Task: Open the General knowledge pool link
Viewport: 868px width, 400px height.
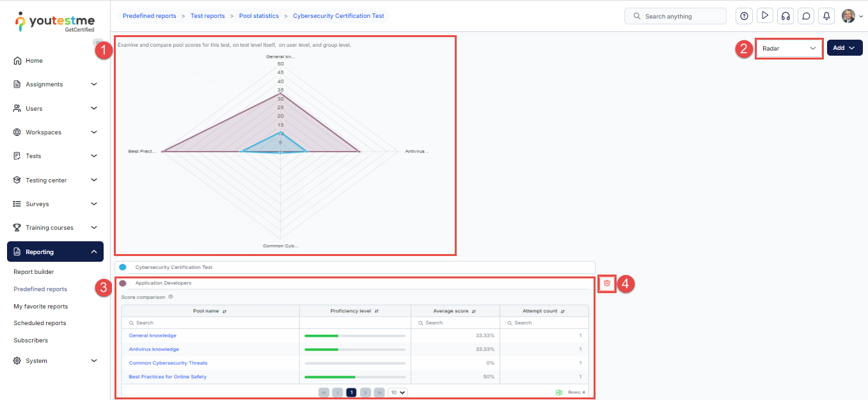Action: (153, 335)
